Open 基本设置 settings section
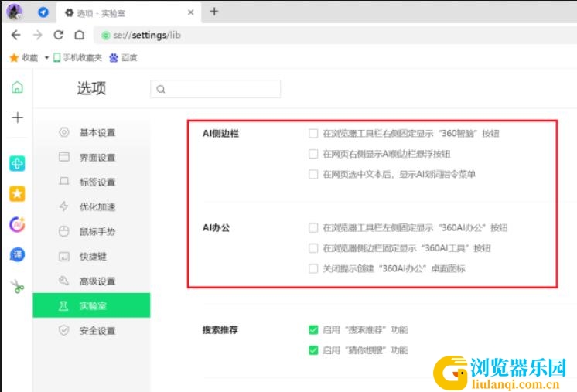The width and height of the screenshot is (577, 392). 91,133
